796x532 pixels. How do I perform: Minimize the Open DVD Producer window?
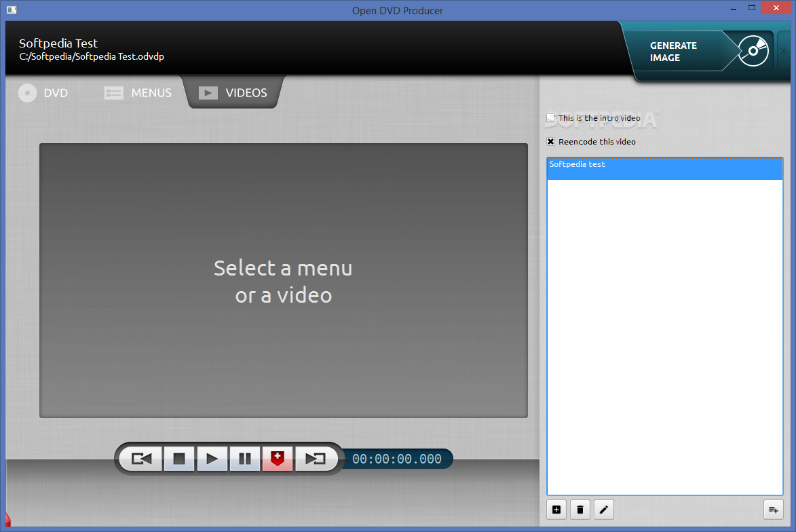click(734, 9)
